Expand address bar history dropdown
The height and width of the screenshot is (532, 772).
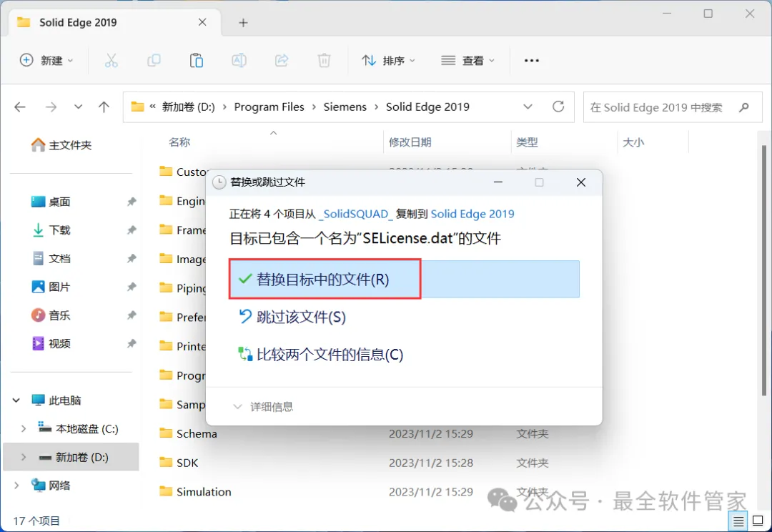pos(528,107)
